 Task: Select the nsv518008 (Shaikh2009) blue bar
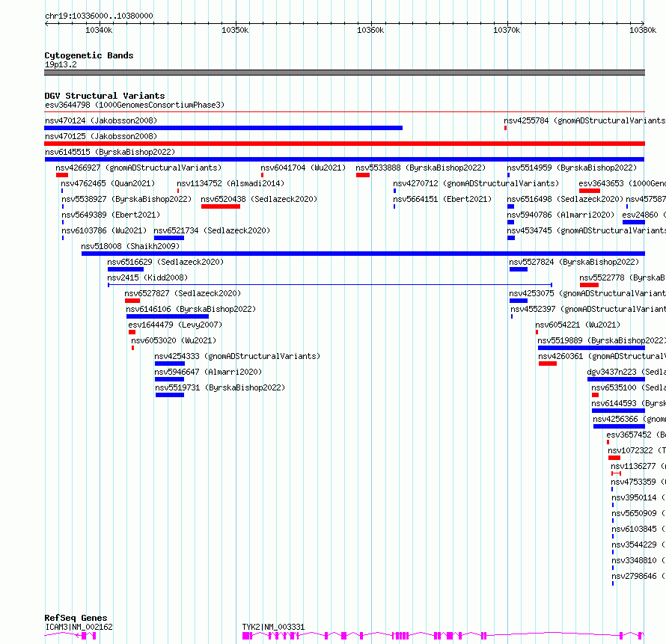point(363,254)
